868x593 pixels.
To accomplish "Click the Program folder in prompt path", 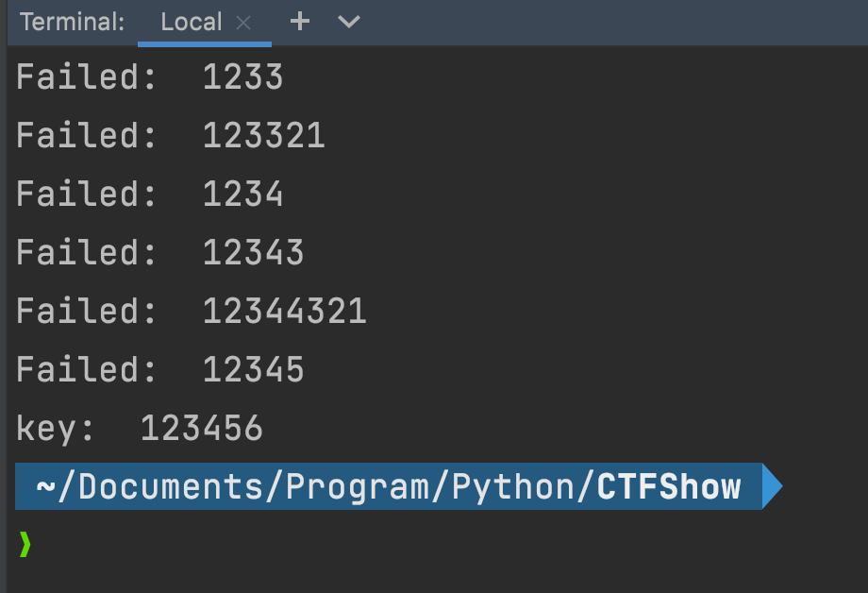I will 358,487.
